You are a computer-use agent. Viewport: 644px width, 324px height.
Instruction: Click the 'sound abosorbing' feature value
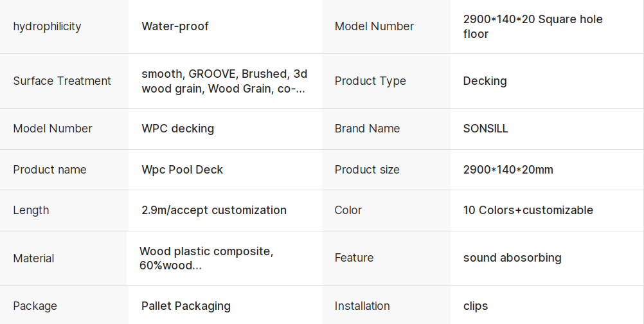(x=512, y=258)
